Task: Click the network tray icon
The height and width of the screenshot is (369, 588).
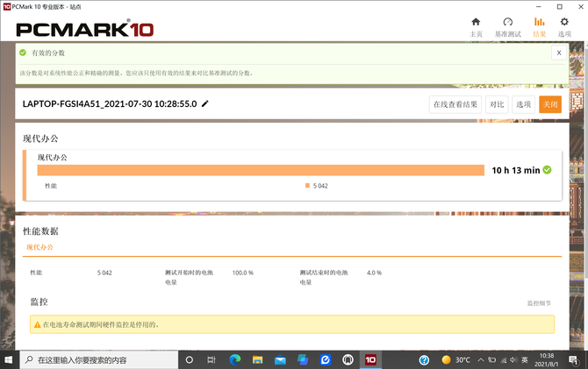Action: coord(504,360)
